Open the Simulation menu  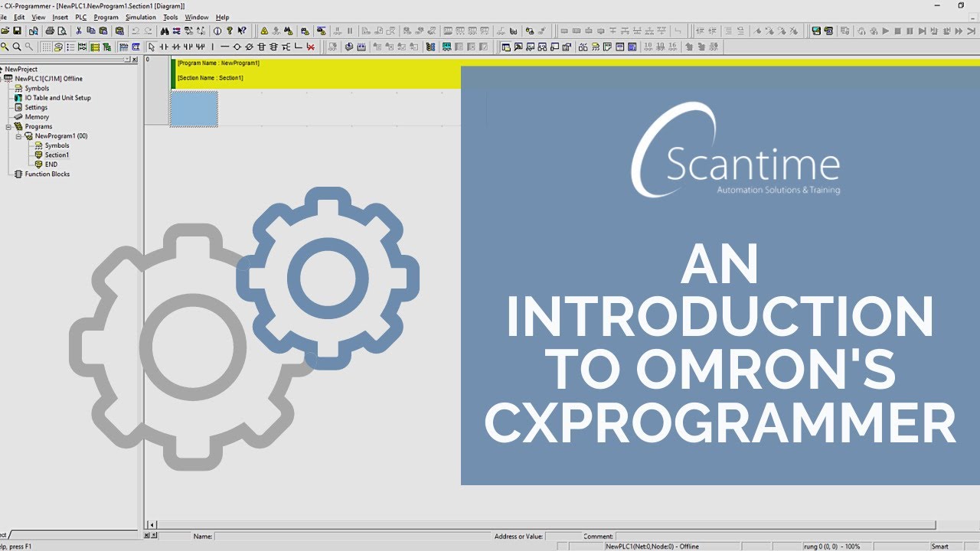pos(141,17)
